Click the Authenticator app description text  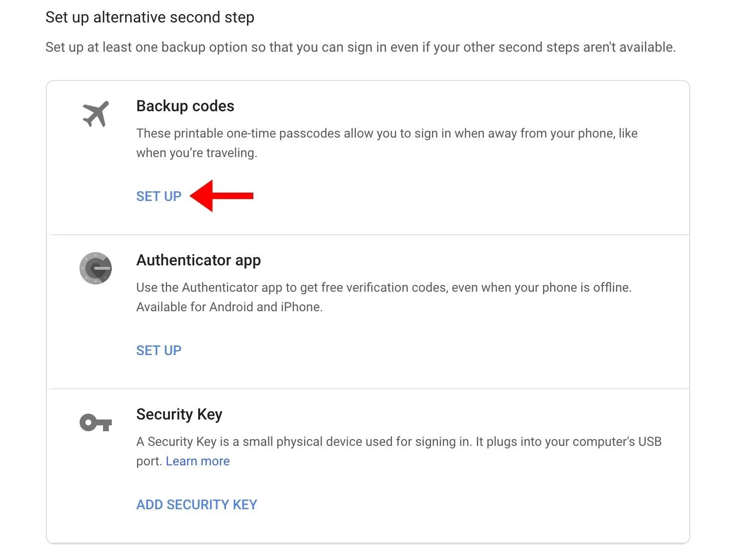tap(384, 297)
